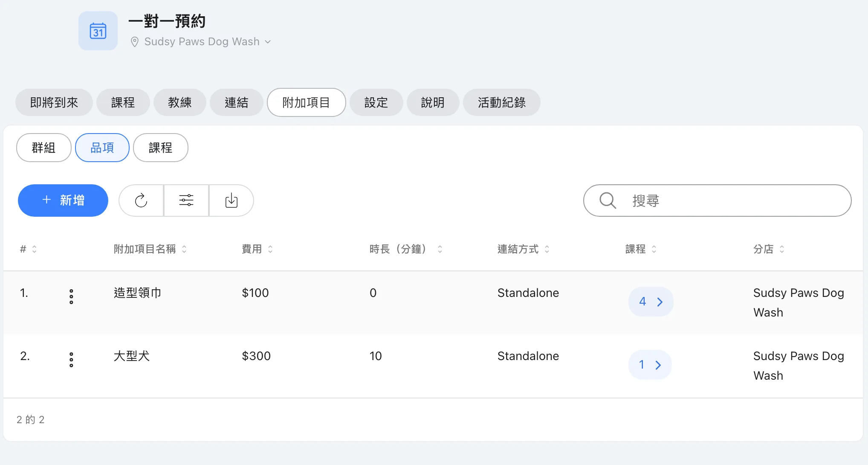Image resolution: width=868 pixels, height=465 pixels.
Task: Click the $300 fee cell
Action: 256,356
